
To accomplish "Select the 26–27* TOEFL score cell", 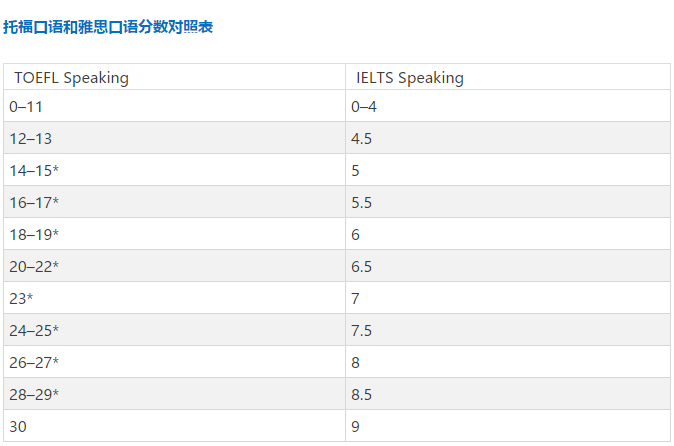I will point(34,362).
